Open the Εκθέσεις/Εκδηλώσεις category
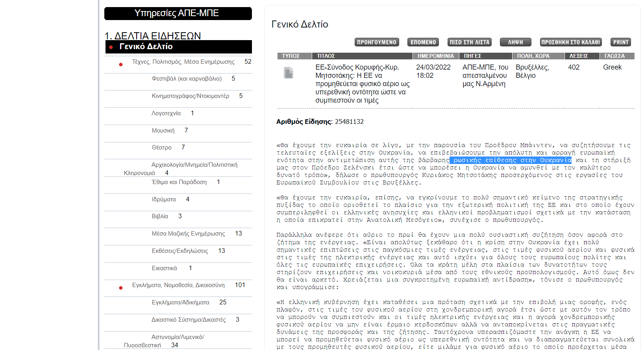Viewport: 644px width, 350px height. (x=180, y=251)
